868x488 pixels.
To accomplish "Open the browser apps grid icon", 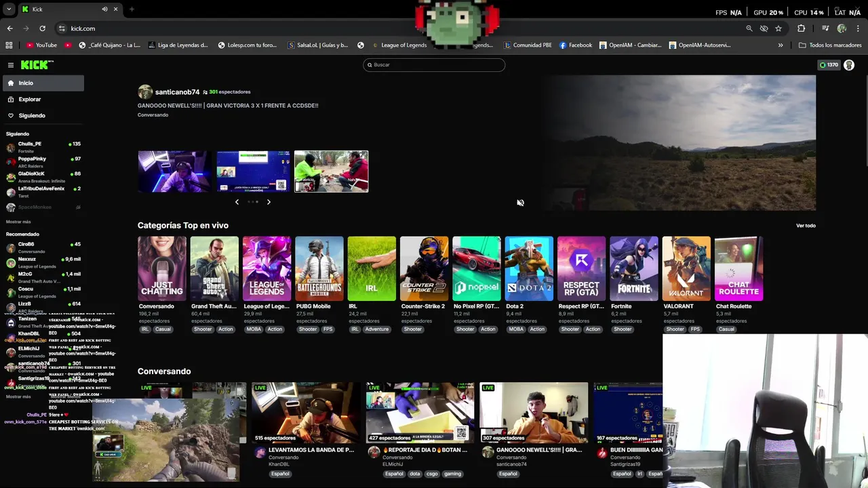I will click(x=9, y=45).
